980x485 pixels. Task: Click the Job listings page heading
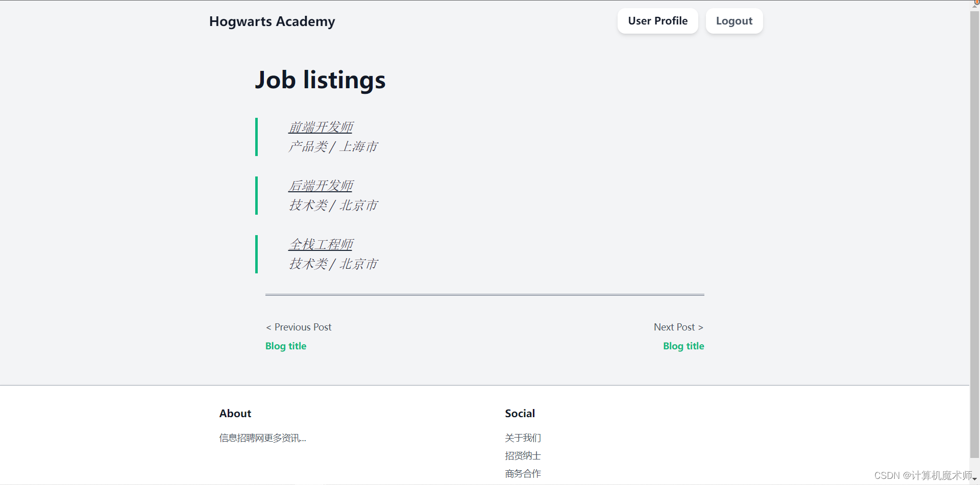(320, 80)
